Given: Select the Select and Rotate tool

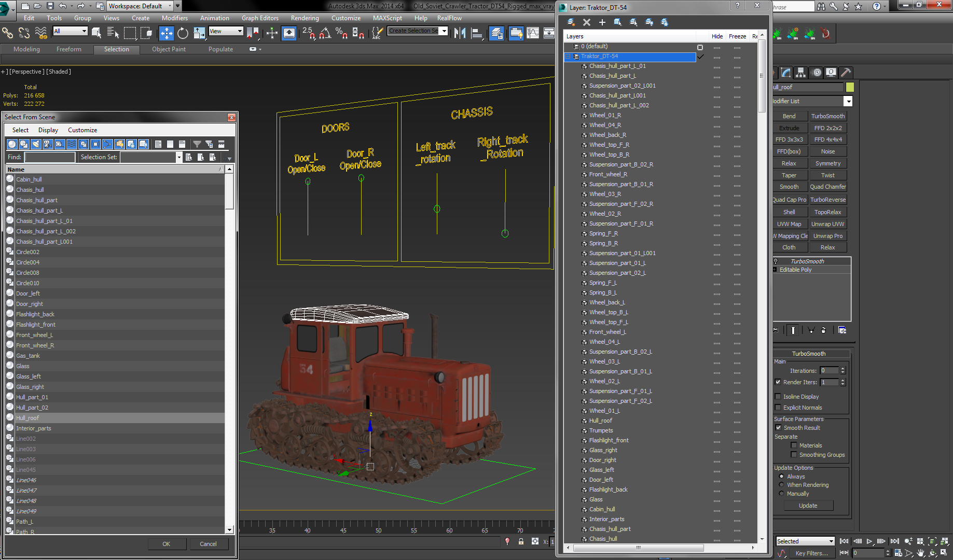Looking at the screenshot, I should click(183, 33).
